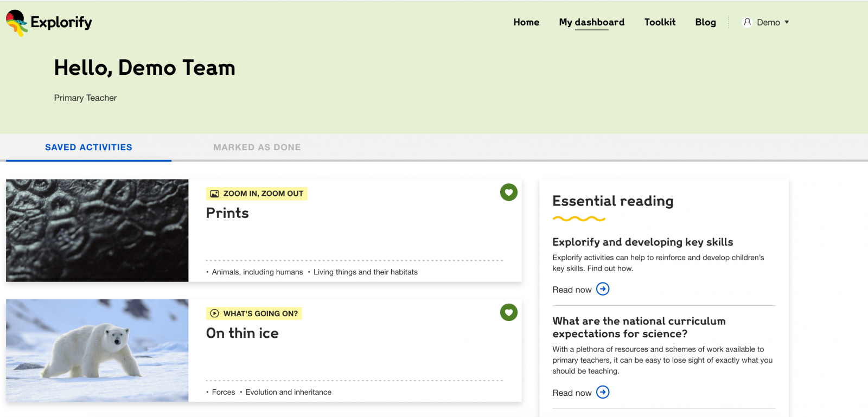
Task: Unsave On thin ice with heart icon
Action: (x=509, y=312)
